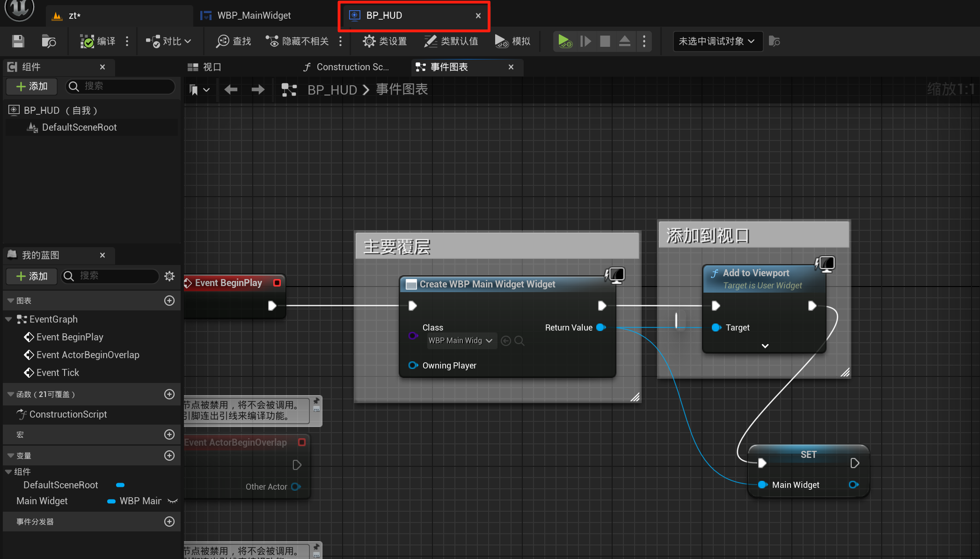Click the BP_HUD breadcrumb link

[x=332, y=89]
